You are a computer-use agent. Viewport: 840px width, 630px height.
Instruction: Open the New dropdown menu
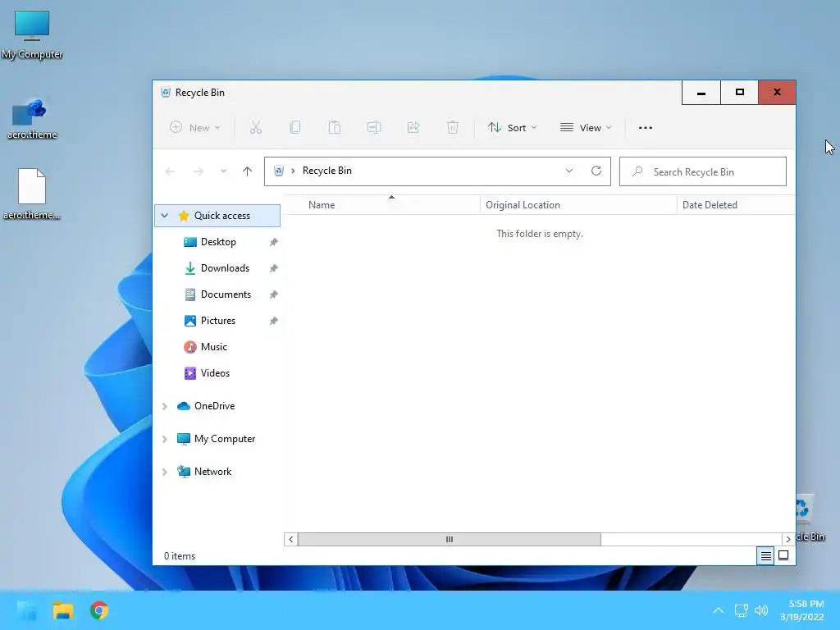pos(195,127)
